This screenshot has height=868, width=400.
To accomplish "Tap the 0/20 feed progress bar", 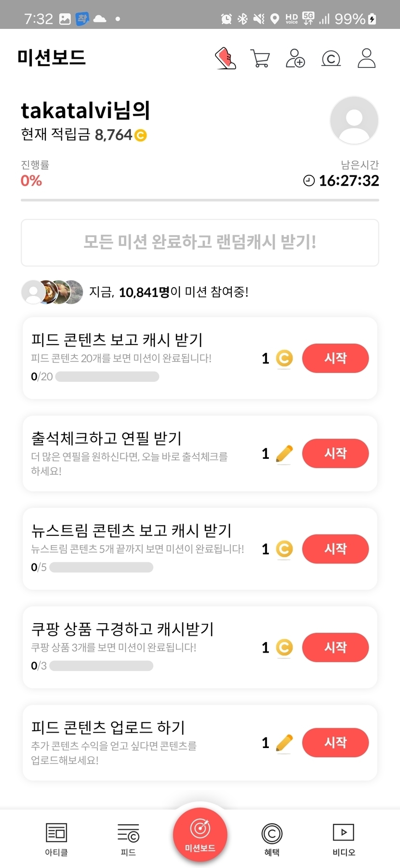I will (107, 376).
